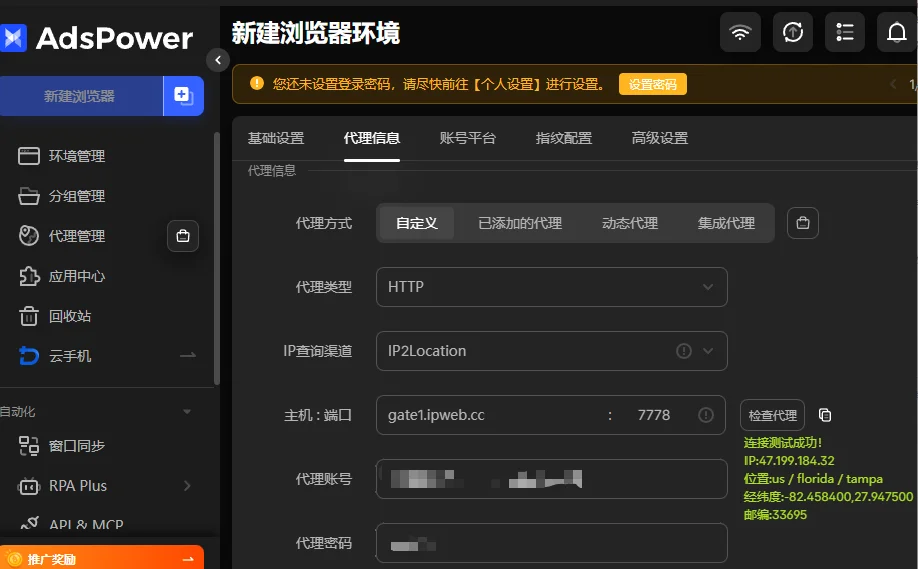The image size is (918, 569).
Task: Open 应用中心 in sidebar
Action: (x=77, y=276)
